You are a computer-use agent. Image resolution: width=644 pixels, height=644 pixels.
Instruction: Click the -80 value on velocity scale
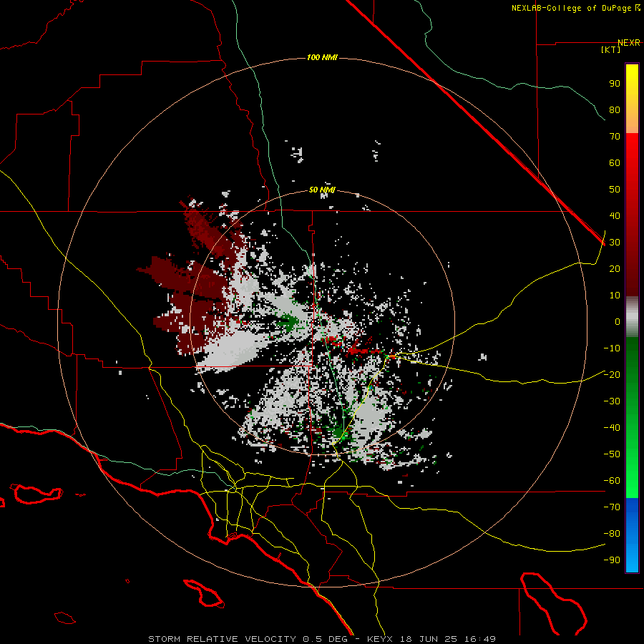point(612,534)
